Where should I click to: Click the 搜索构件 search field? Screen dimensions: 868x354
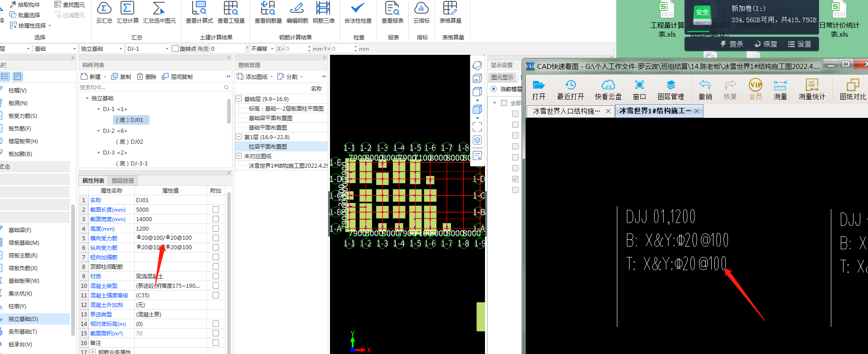(155, 87)
